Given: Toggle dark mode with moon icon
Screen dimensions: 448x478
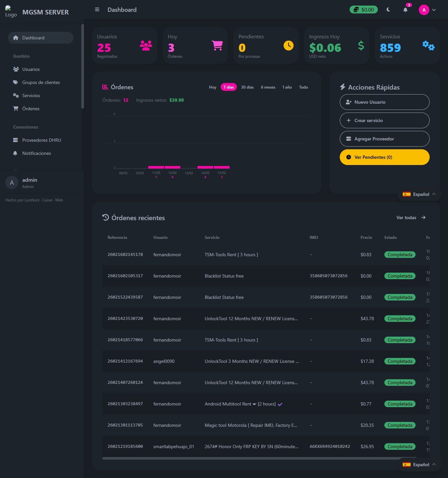Looking at the screenshot, I should [388, 10].
